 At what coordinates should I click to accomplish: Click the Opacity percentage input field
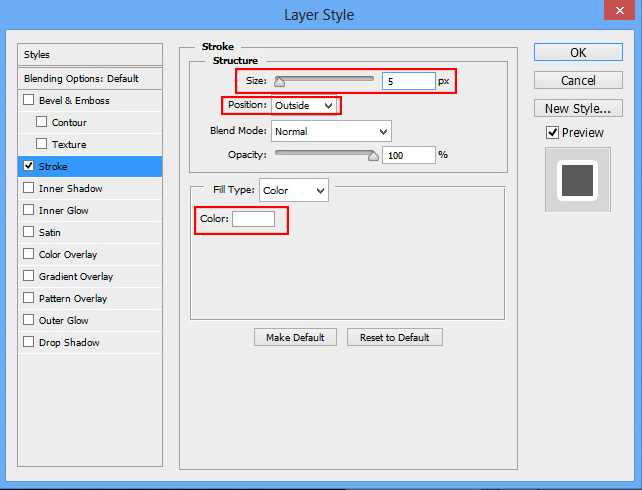point(408,155)
